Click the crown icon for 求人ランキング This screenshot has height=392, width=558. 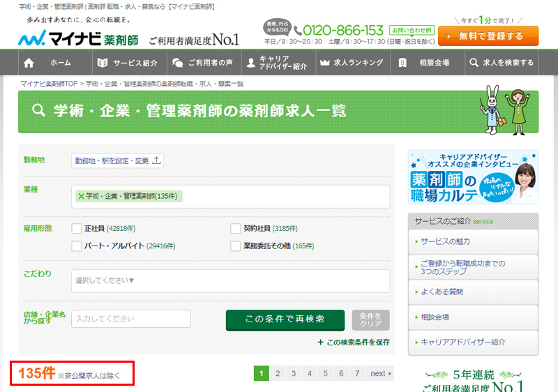point(324,63)
